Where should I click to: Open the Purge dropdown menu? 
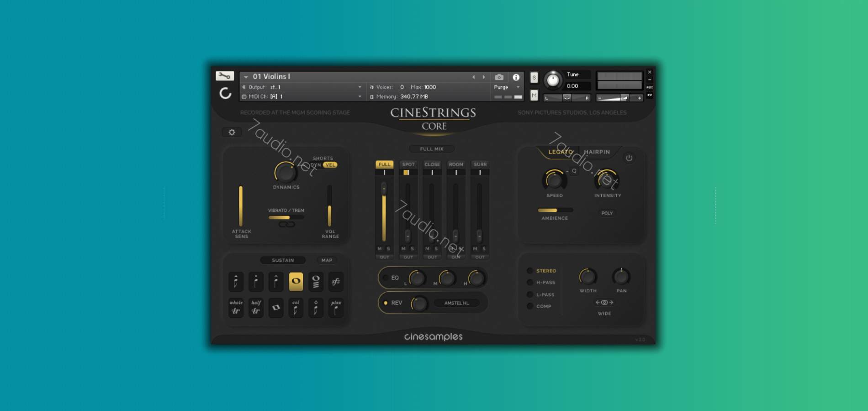click(x=507, y=87)
